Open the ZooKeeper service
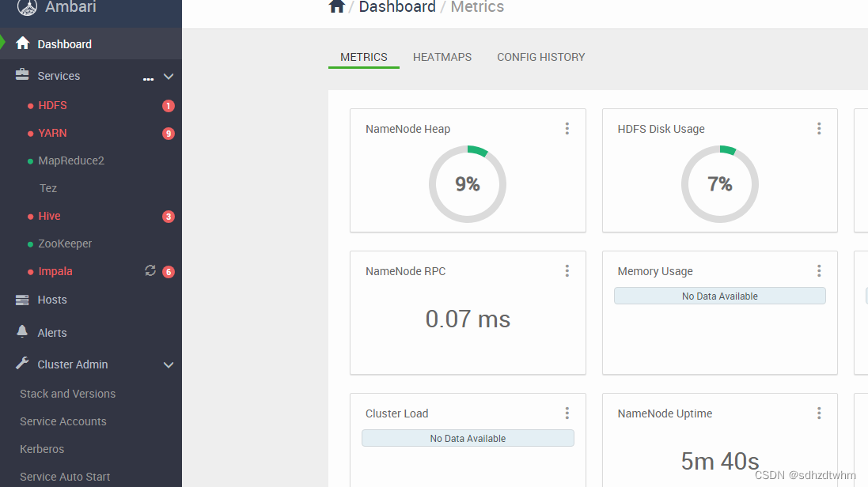This screenshot has width=868, height=487. coord(65,243)
